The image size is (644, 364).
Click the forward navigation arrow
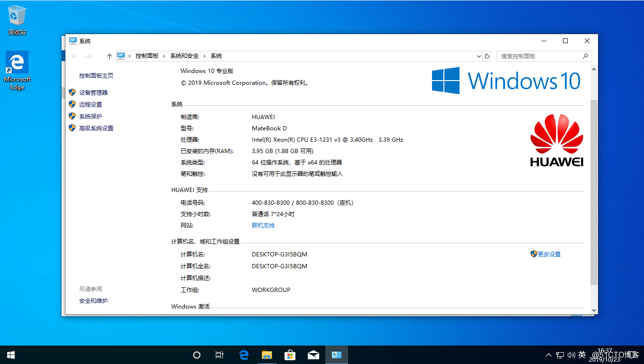coord(88,56)
